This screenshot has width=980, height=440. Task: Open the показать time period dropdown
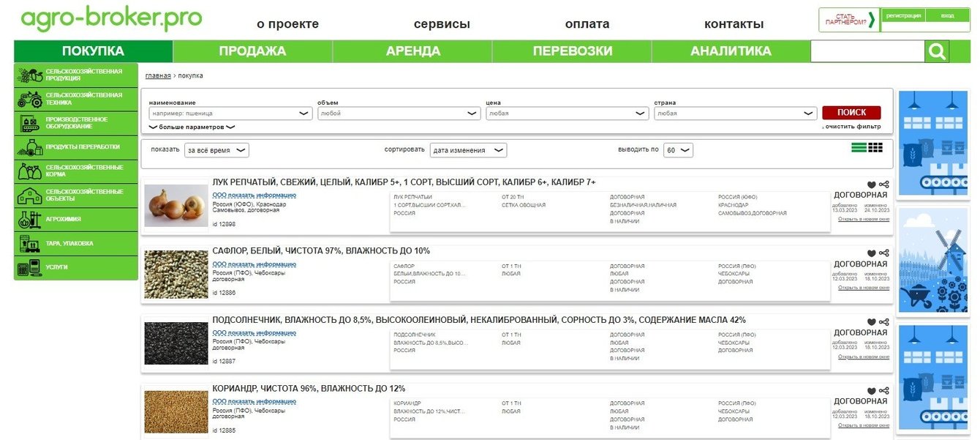click(x=216, y=150)
